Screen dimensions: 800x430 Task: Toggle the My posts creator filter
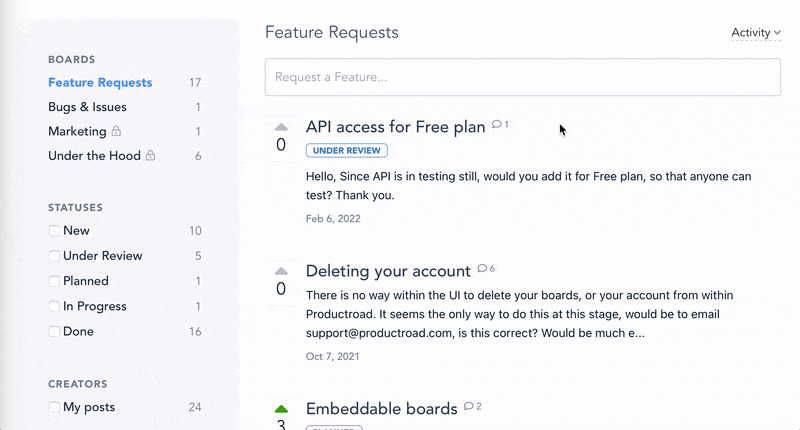coord(54,407)
